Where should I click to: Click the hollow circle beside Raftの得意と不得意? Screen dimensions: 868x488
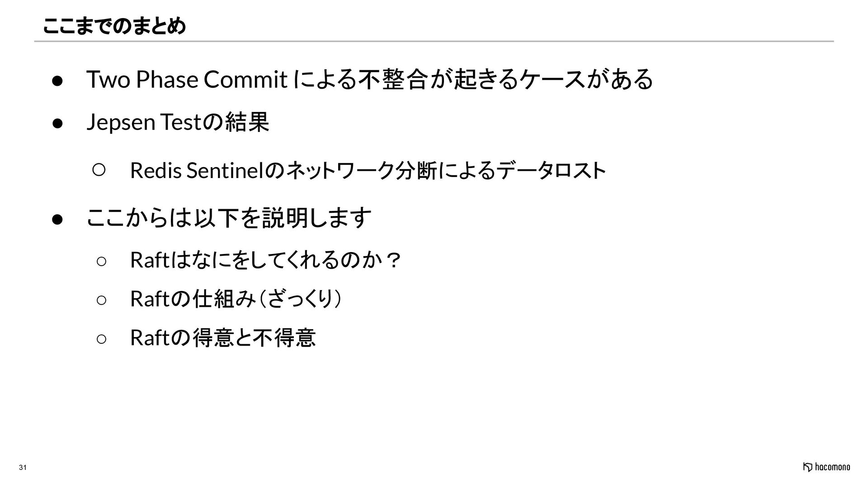(101, 339)
